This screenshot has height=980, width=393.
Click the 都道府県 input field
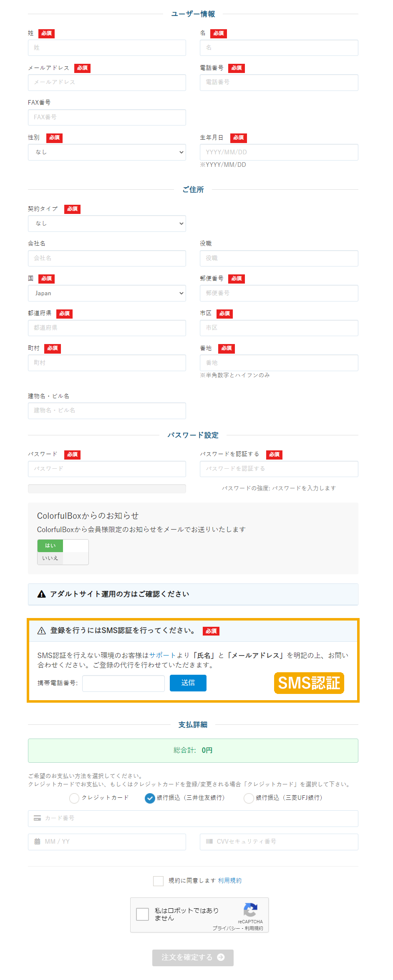pos(107,328)
